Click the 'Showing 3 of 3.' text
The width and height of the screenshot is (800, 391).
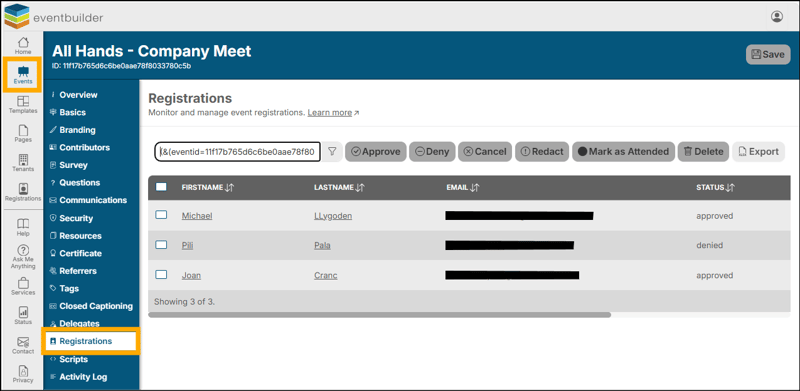point(185,302)
